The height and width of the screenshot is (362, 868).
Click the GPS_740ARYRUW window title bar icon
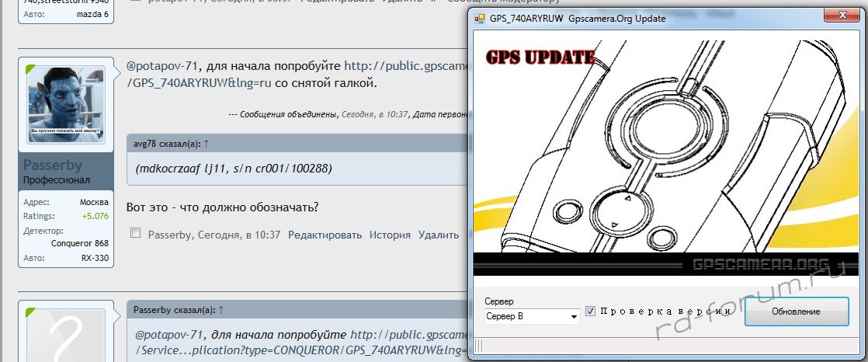pyautogui.click(x=479, y=18)
